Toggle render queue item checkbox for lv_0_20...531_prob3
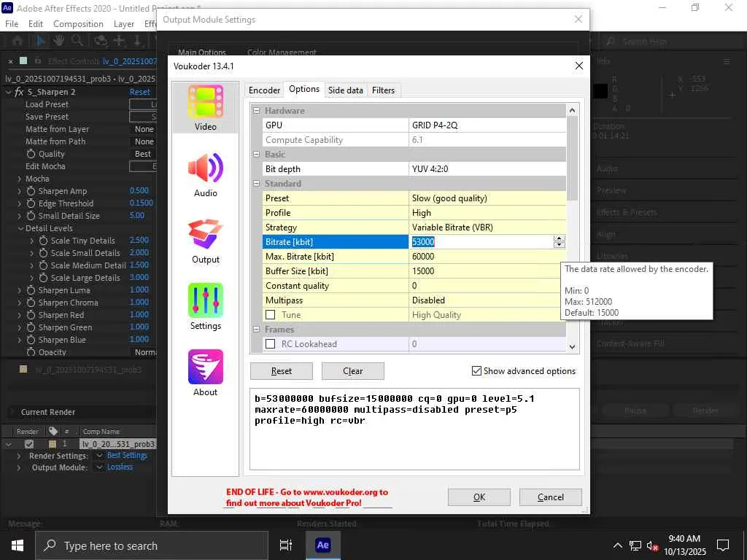 (x=29, y=444)
